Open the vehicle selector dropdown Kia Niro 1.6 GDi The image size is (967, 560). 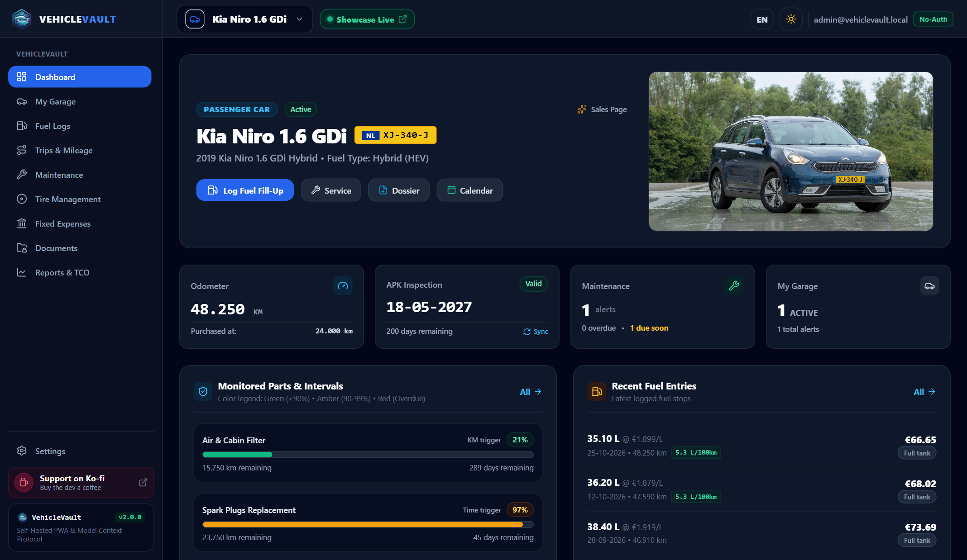tap(244, 19)
